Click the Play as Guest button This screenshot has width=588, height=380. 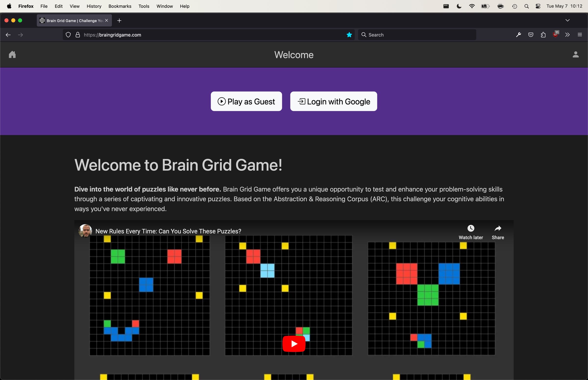tap(246, 101)
